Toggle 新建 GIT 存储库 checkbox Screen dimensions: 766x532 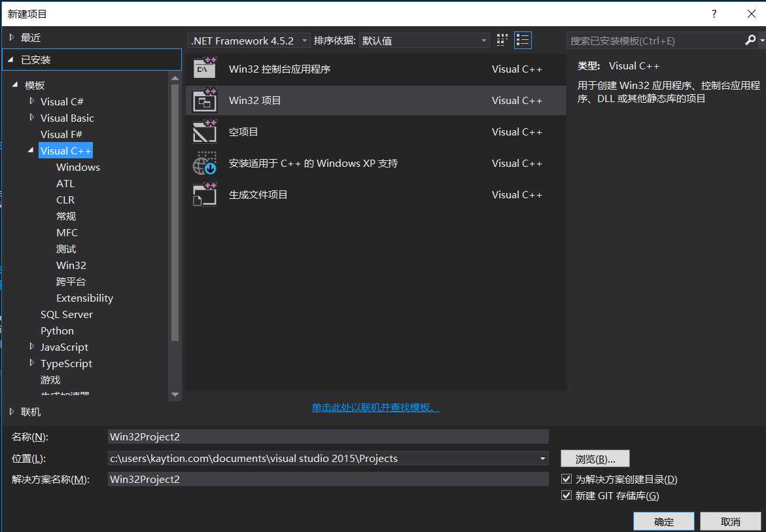566,495
